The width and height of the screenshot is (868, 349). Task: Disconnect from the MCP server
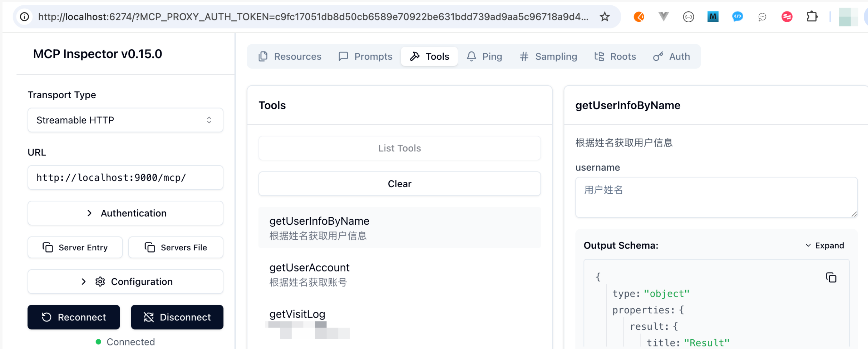pos(177,317)
